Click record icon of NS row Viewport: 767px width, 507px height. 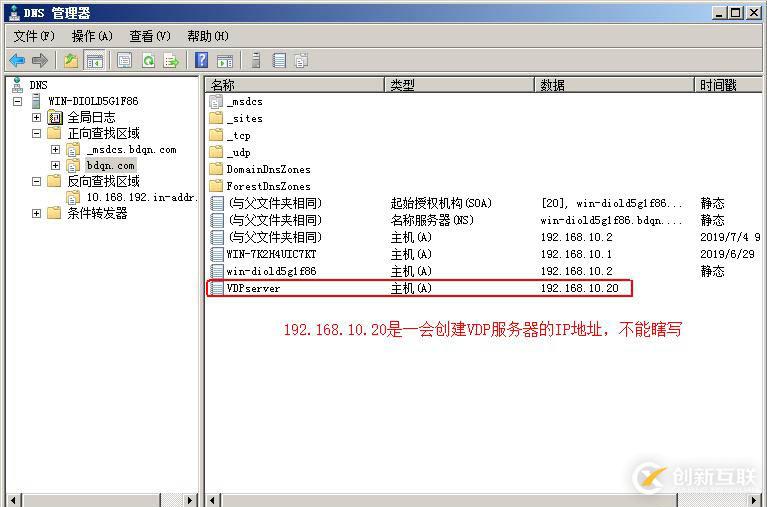pyautogui.click(x=217, y=220)
